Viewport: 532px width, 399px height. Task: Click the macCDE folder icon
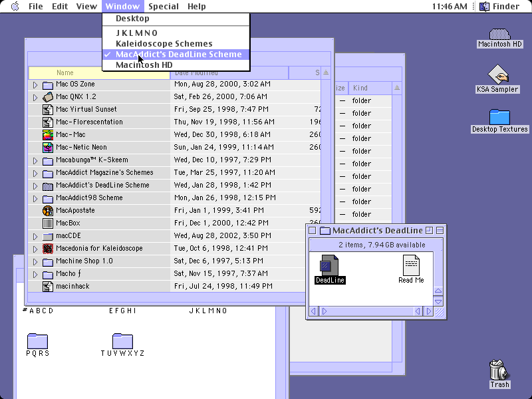(48, 236)
